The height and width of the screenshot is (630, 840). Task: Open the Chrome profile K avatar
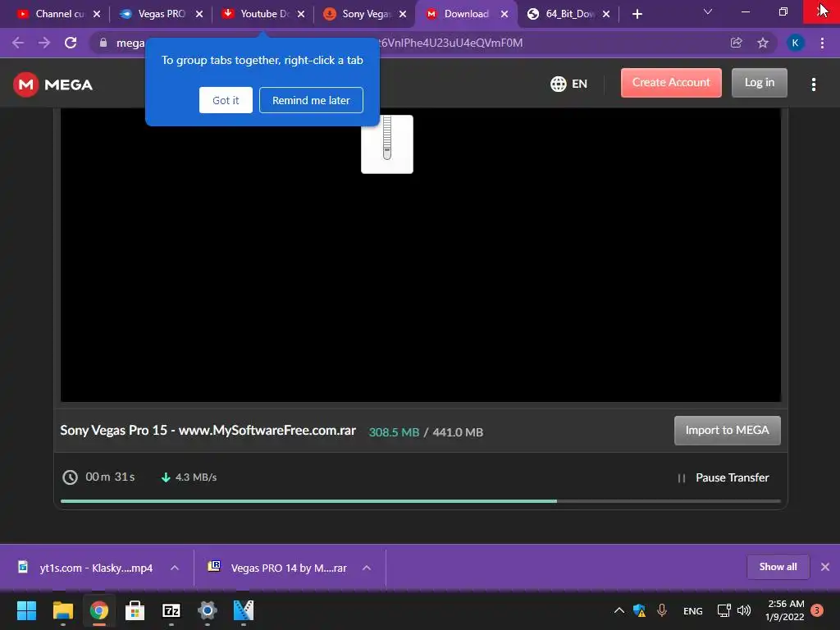[796, 43]
